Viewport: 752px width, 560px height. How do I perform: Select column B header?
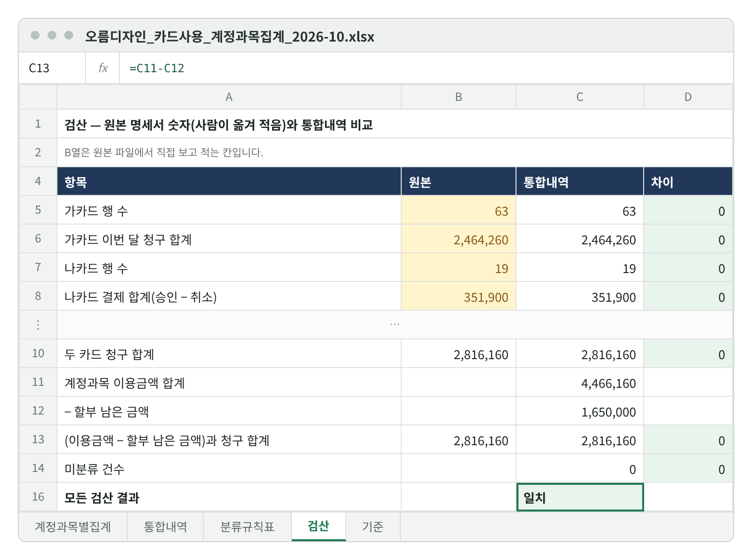click(x=459, y=97)
